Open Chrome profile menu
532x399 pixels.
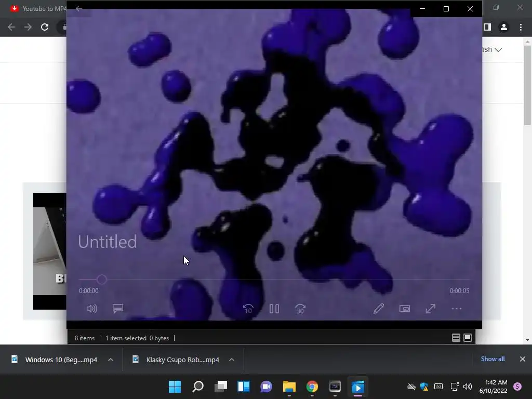pos(504,27)
